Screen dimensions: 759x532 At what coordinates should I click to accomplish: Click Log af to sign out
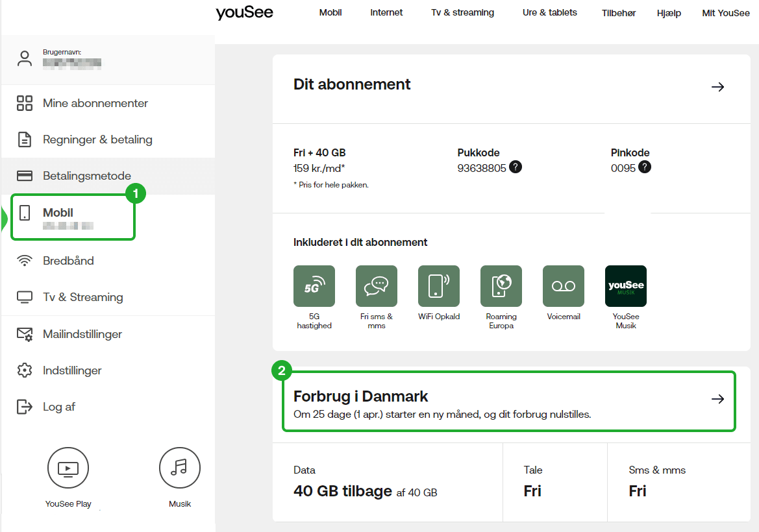[x=58, y=407]
